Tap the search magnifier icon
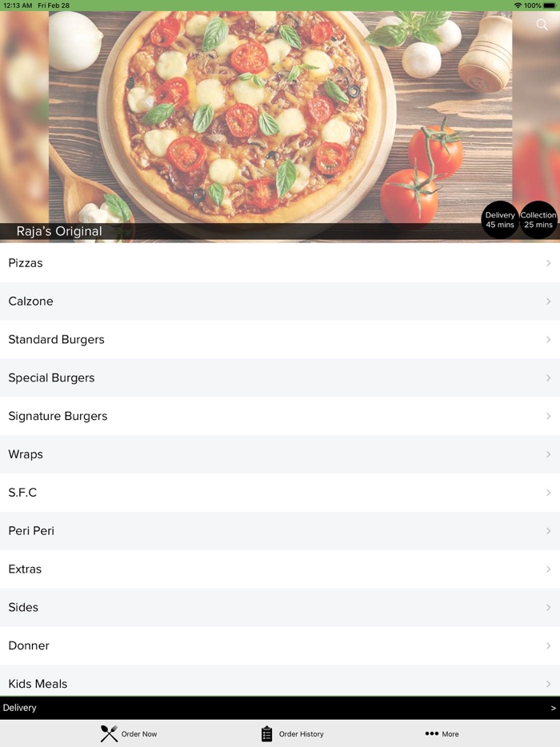Viewport: 560px width, 747px height. 542,24
